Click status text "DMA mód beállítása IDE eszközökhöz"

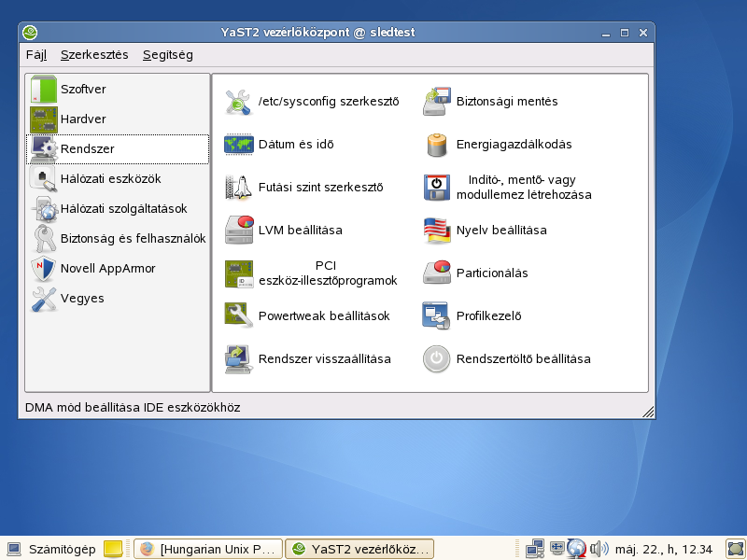click(x=133, y=408)
